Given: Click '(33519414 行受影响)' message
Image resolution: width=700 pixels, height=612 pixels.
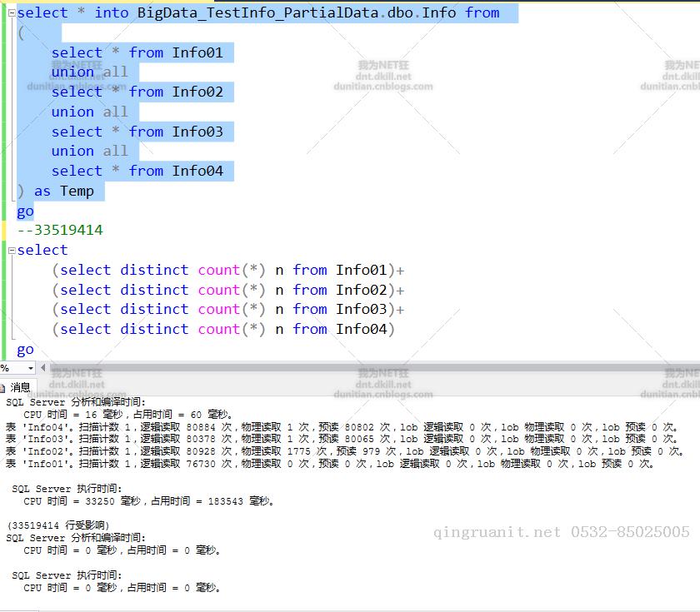Looking at the screenshot, I should coord(58,525).
